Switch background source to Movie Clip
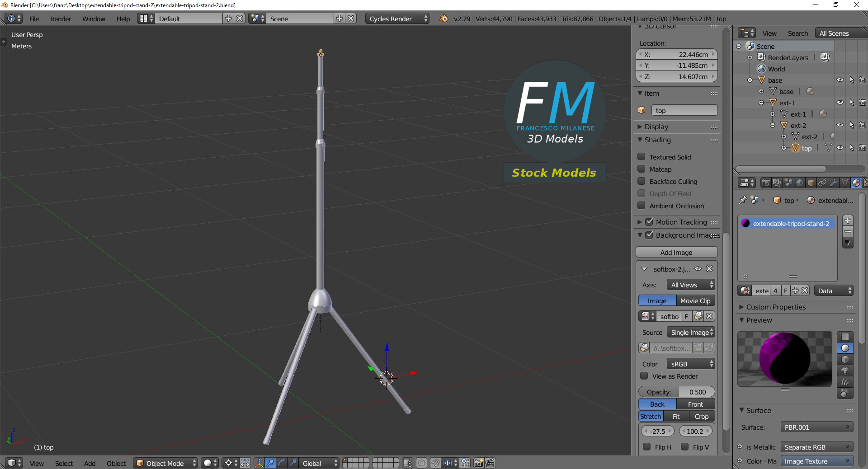868x469 pixels. coord(695,300)
